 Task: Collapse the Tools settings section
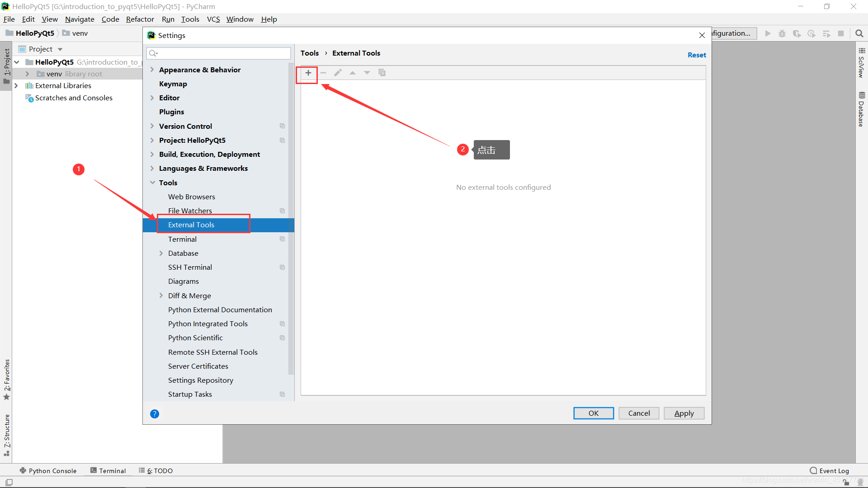point(152,183)
